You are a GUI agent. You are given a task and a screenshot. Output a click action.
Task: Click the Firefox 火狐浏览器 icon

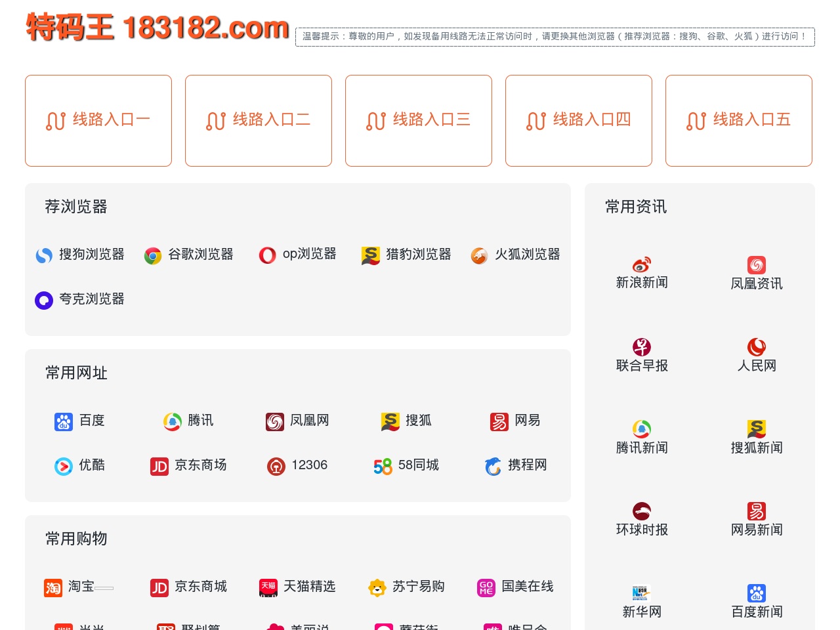click(480, 255)
